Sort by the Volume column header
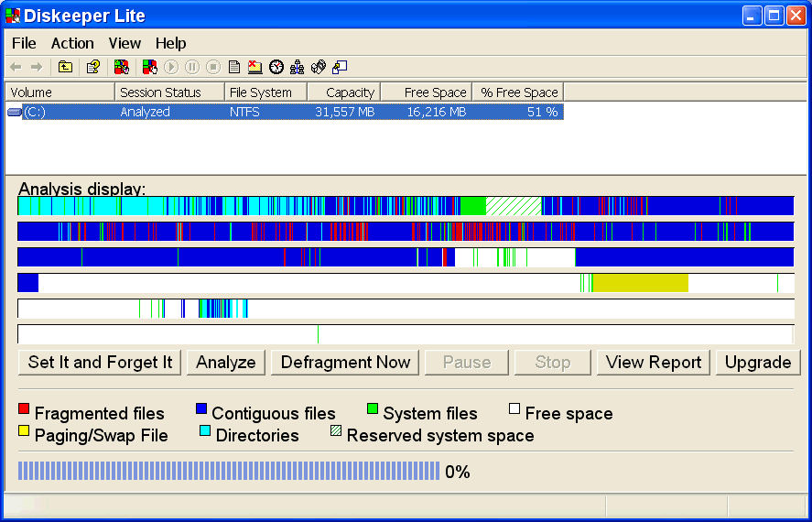 60,92
